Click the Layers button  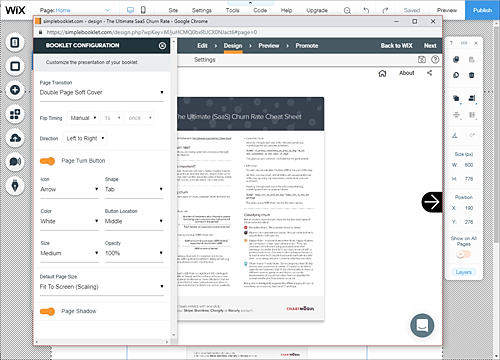point(464,272)
